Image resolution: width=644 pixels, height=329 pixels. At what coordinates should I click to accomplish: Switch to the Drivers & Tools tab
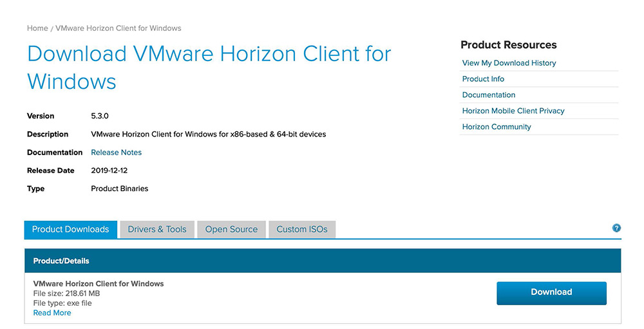click(157, 229)
